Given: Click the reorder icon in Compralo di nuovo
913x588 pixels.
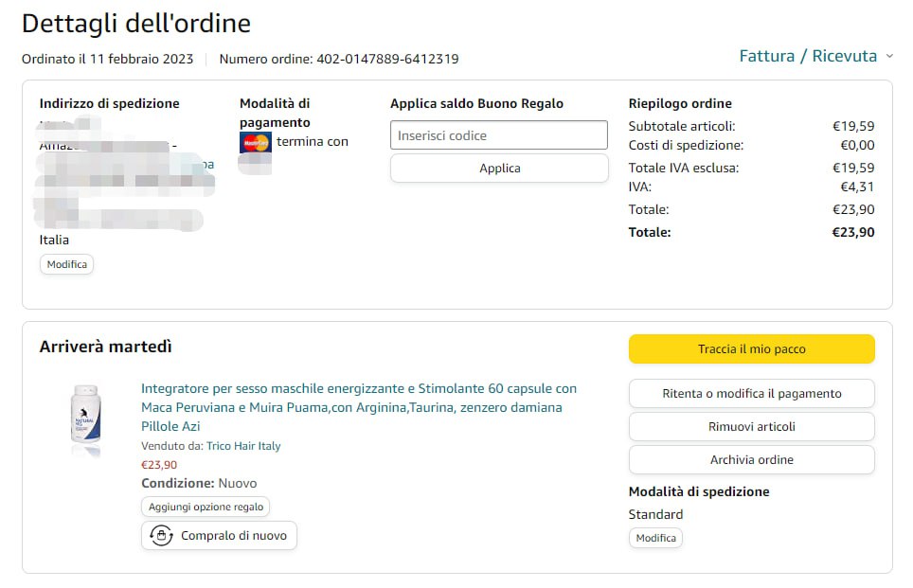Looking at the screenshot, I should click(161, 536).
